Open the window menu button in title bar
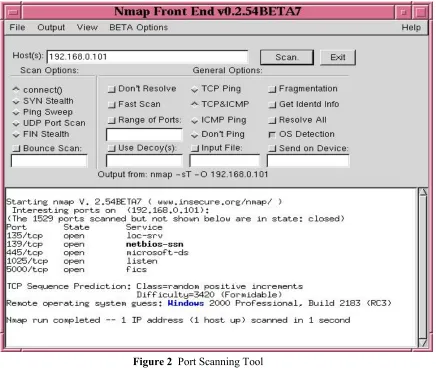 [x=13, y=13]
